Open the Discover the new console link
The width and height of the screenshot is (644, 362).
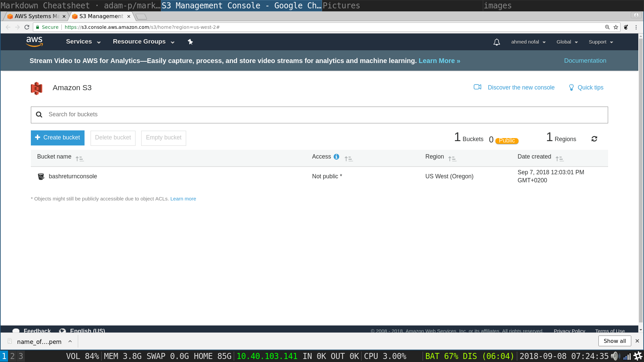coord(521,87)
